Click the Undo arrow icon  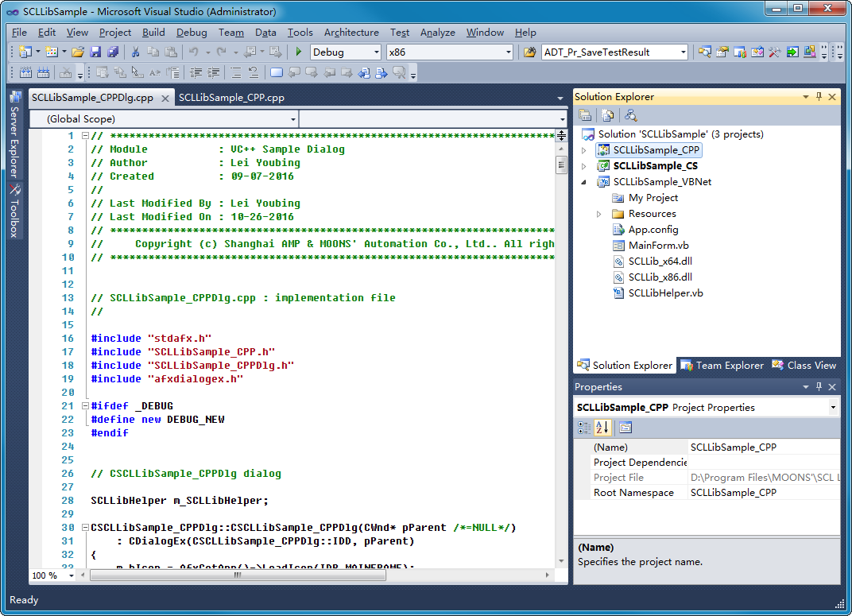[x=194, y=52]
